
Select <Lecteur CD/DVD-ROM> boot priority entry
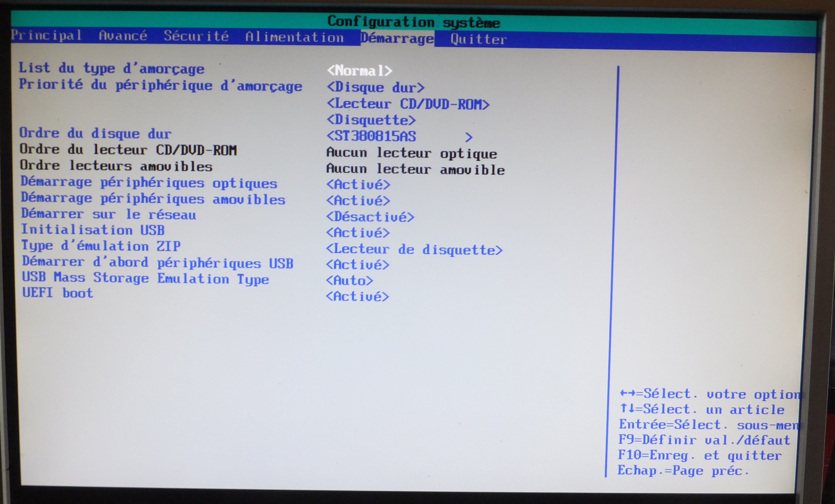408,104
